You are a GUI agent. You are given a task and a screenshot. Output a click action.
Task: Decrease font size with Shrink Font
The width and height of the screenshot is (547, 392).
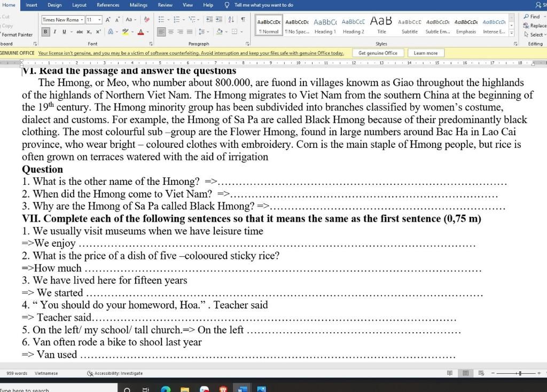(117, 20)
